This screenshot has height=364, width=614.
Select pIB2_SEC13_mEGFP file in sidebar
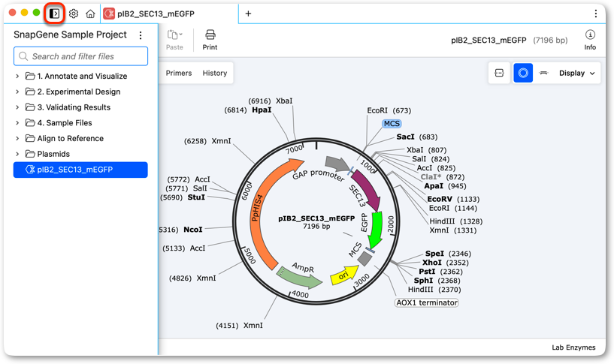click(x=80, y=170)
